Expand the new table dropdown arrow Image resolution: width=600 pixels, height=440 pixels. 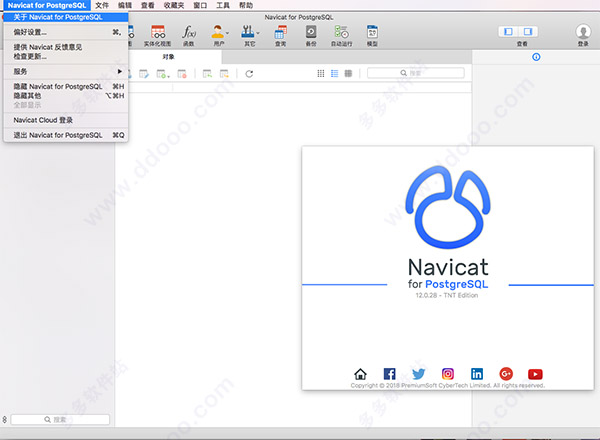(x=168, y=77)
